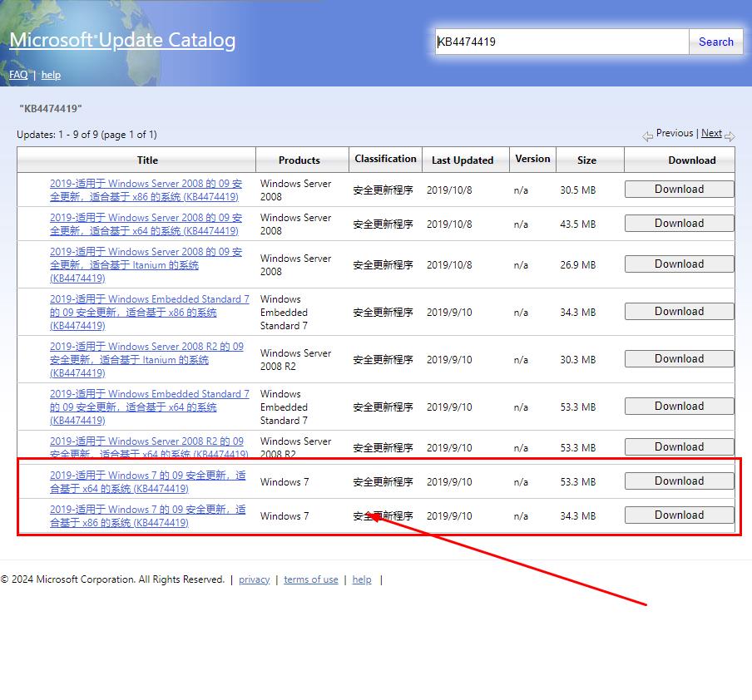Open the help link in header

[x=51, y=75]
